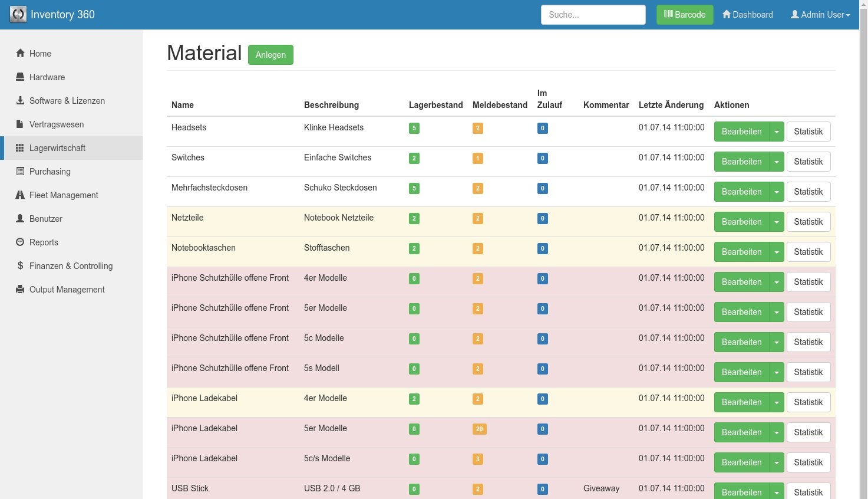The height and width of the screenshot is (499, 868).
Task: Click the Benutzer person icon
Action: [21, 219]
